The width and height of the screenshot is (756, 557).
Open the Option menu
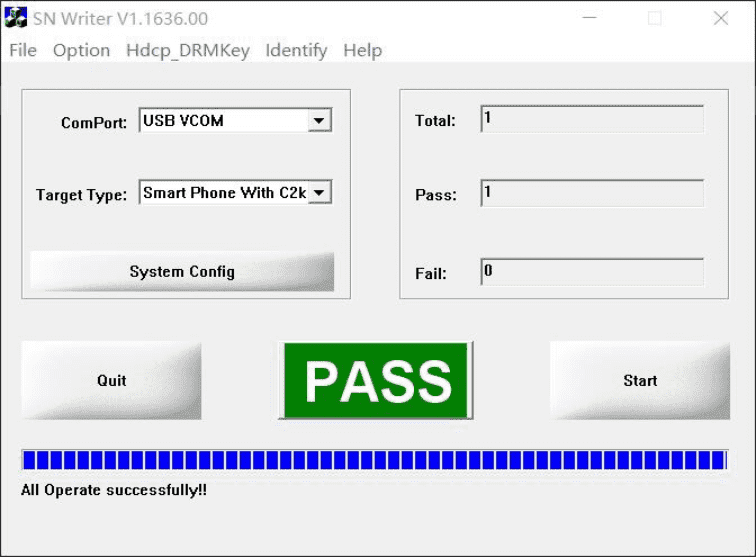81,50
